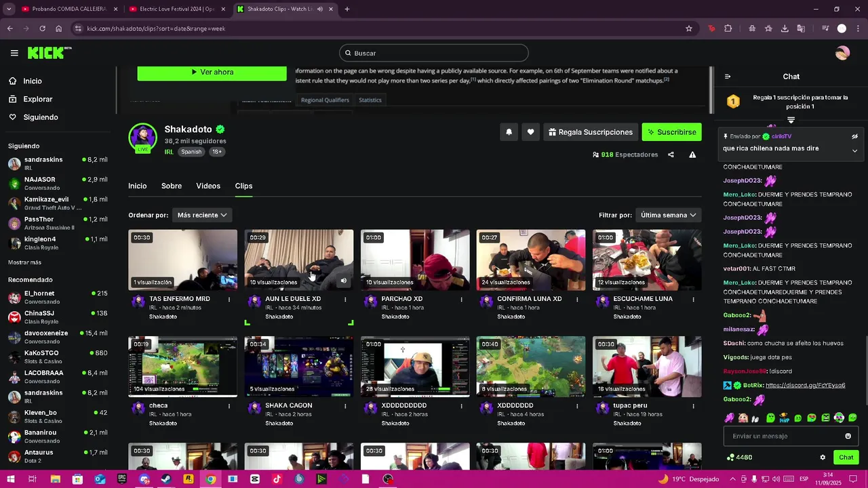Play the XDDDDDDDDD clip thumbnail
Screen dimensions: 868x488
pos(415,366)
